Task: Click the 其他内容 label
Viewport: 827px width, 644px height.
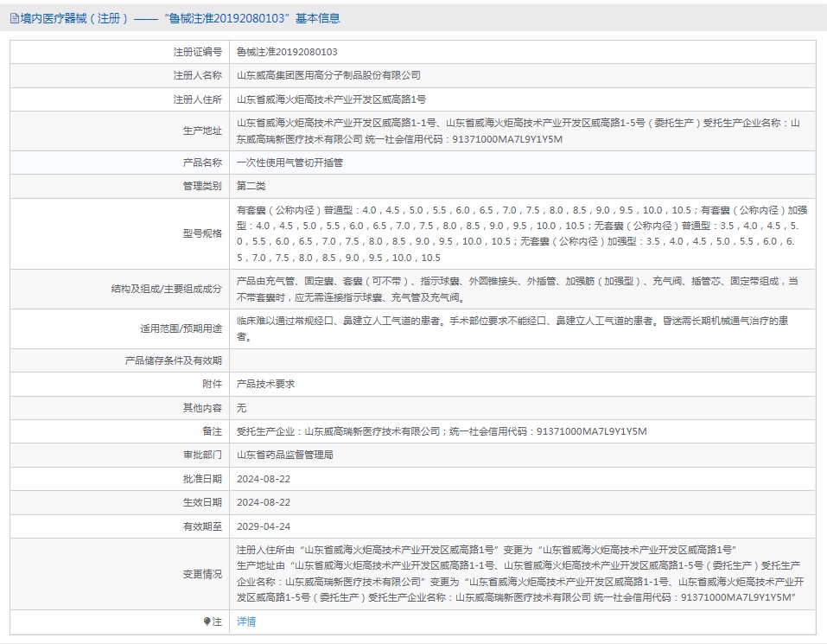Action: [x=202, y=408]
